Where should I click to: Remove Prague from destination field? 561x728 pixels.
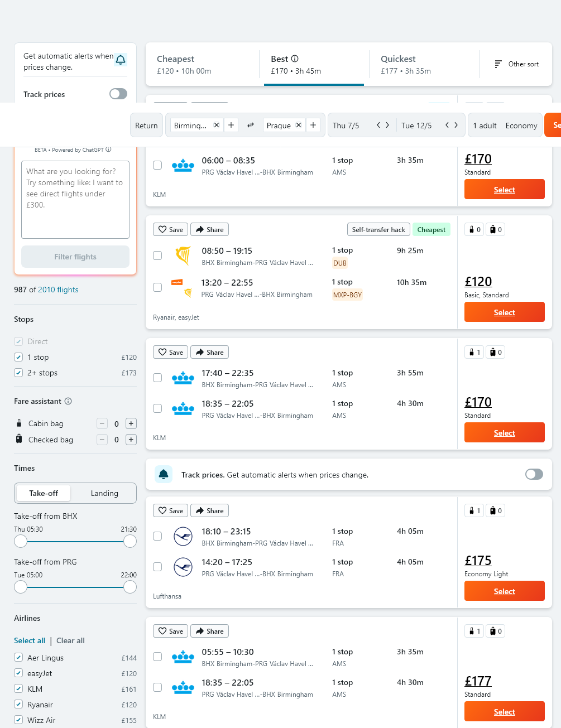tap(299, 125)
